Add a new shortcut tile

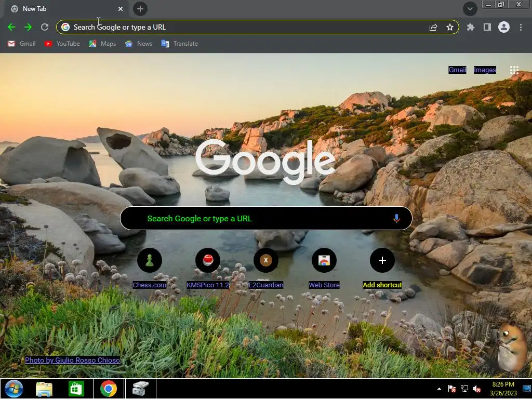point(382,269)
